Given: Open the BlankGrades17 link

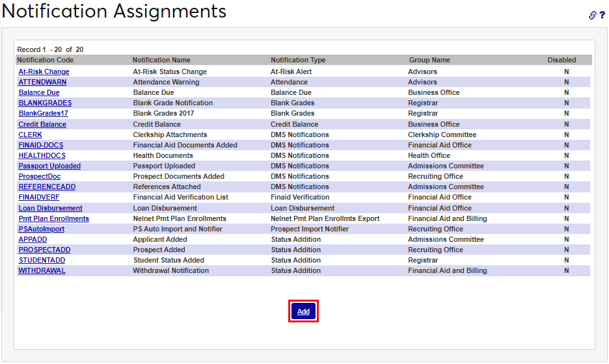Looking at the screenshot, I should (x=43, y=114).
